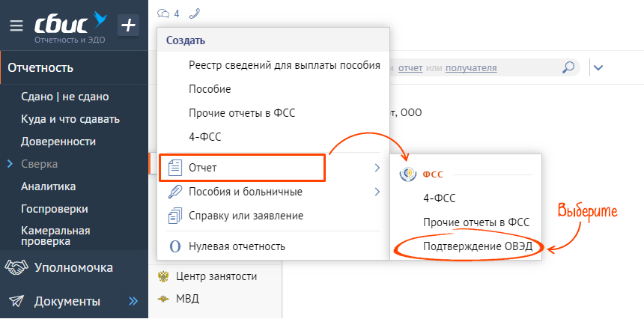Expand the filter dropdown arrow near search

click(598, 68)
